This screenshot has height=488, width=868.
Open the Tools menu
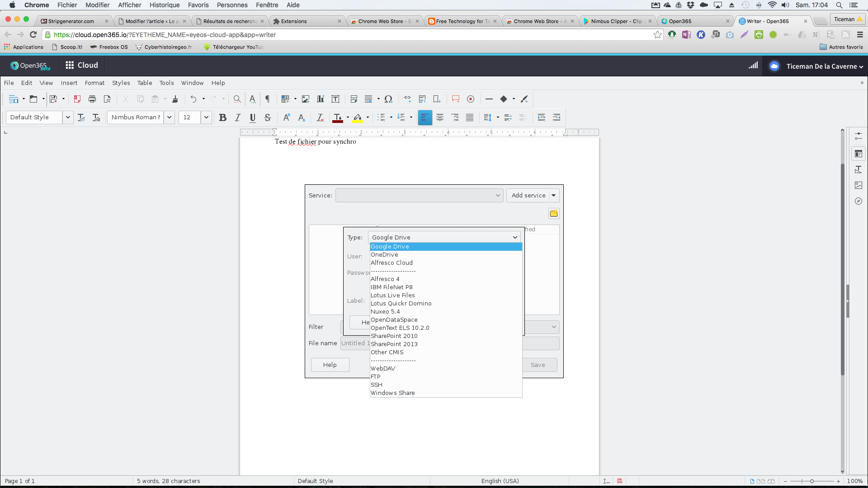tap(166, 83)
